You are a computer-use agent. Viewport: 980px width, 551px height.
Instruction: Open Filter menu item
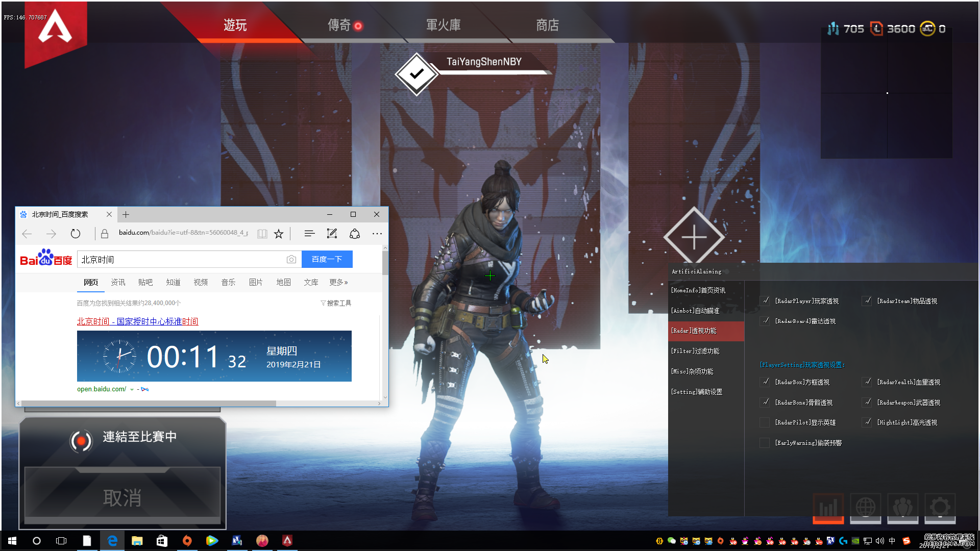(706, 352)
